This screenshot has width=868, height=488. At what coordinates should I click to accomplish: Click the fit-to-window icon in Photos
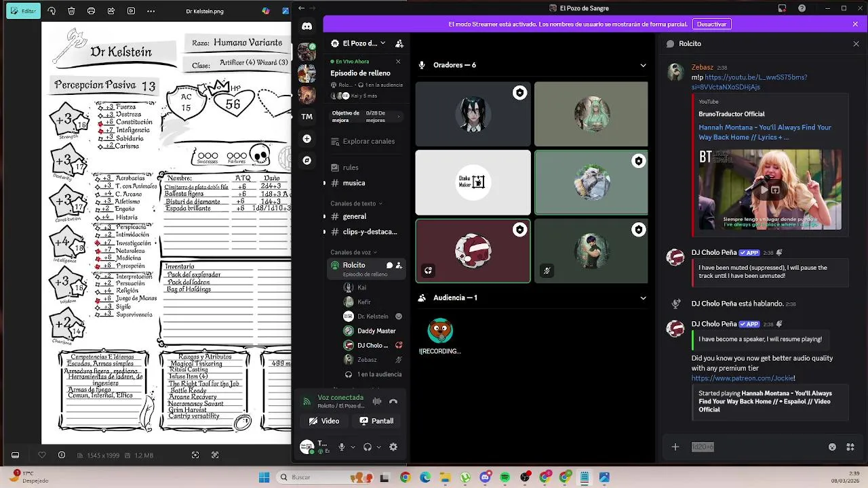click(195, 455)
